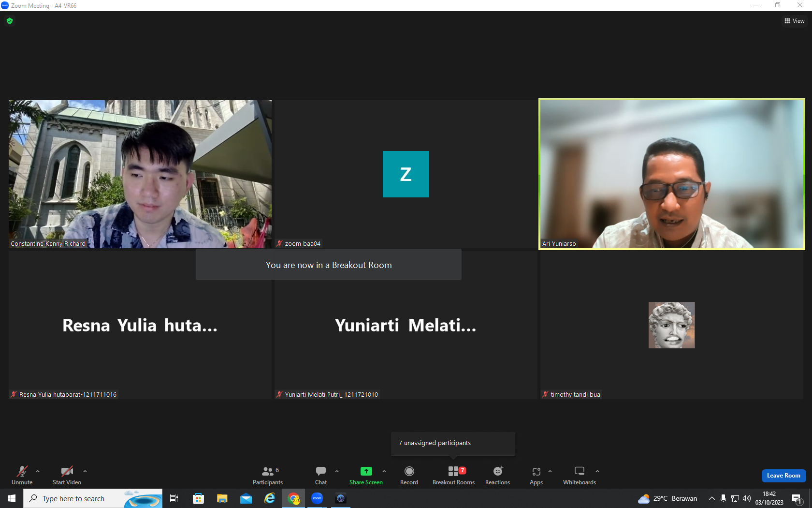The width and height of the screenshot is (812, 508).
Task: Expand Whiteboards options arrow
Action: coord(597,471)
